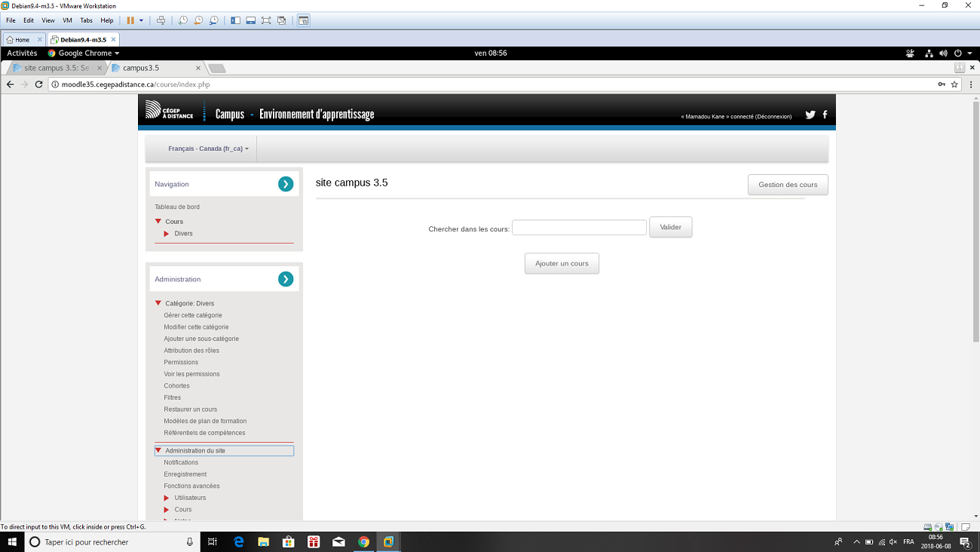Bookmark page with the star icon
The width and height of the screenshot is (980, 552).
(x=954, y=84)
